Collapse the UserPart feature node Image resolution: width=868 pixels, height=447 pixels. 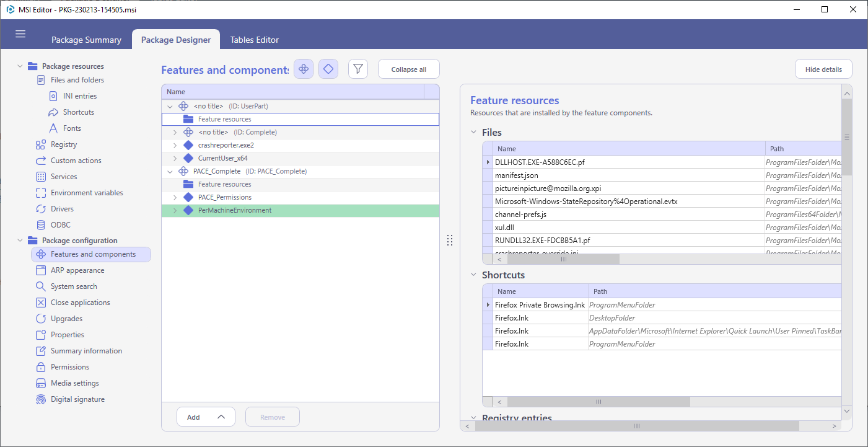[x=170, y=106]
